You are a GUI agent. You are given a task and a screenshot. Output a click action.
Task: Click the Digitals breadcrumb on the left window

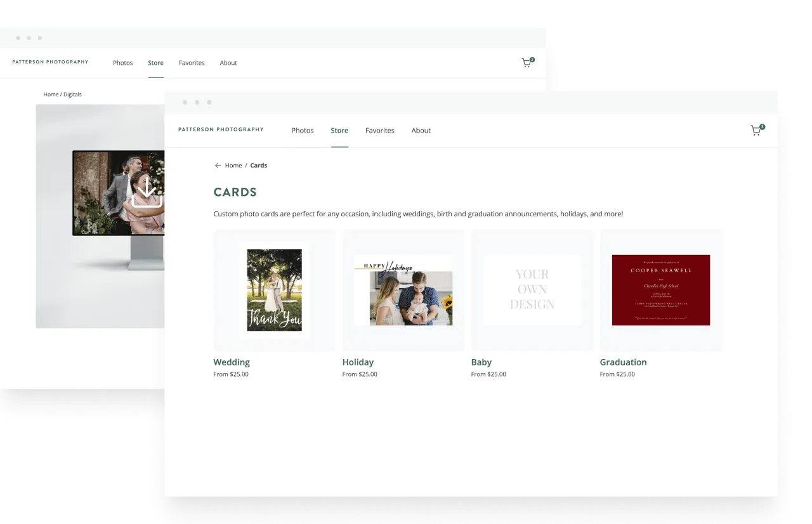(x=72, y=94)
